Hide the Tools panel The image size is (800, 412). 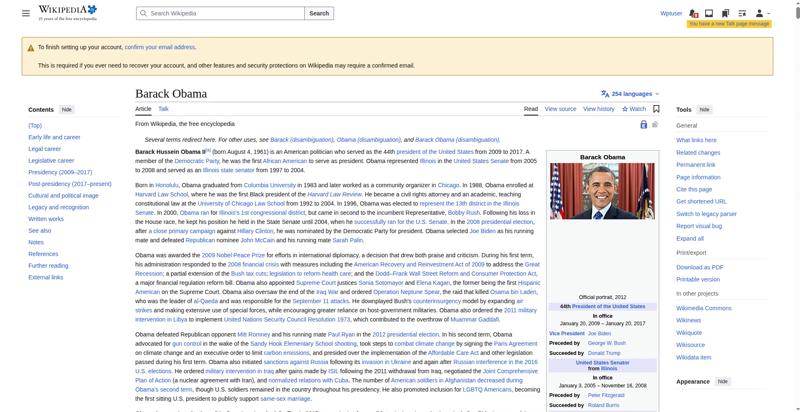click(x=704, y=110)
